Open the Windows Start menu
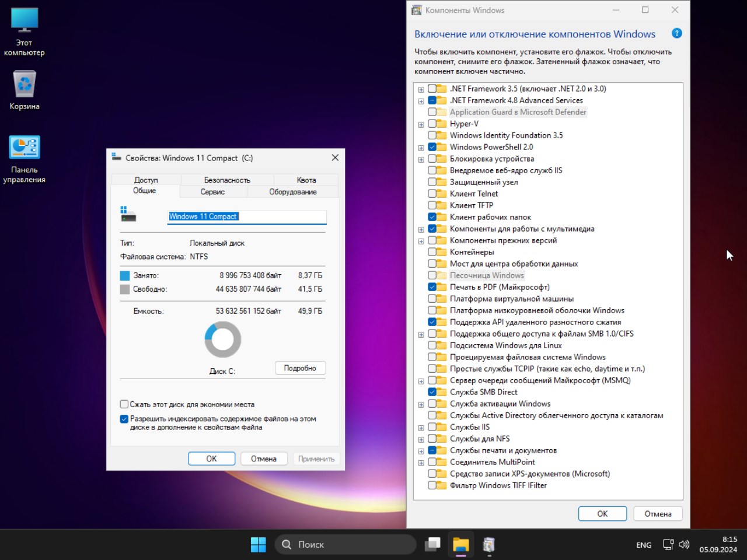The height and width of the screenshot is (560, 747). 258,544
